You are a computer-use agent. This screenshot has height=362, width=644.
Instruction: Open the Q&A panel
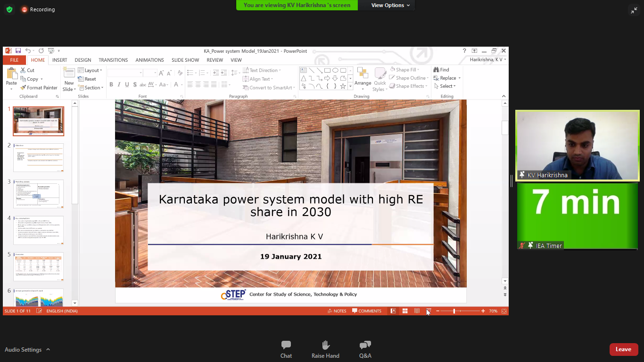[365, 349]
